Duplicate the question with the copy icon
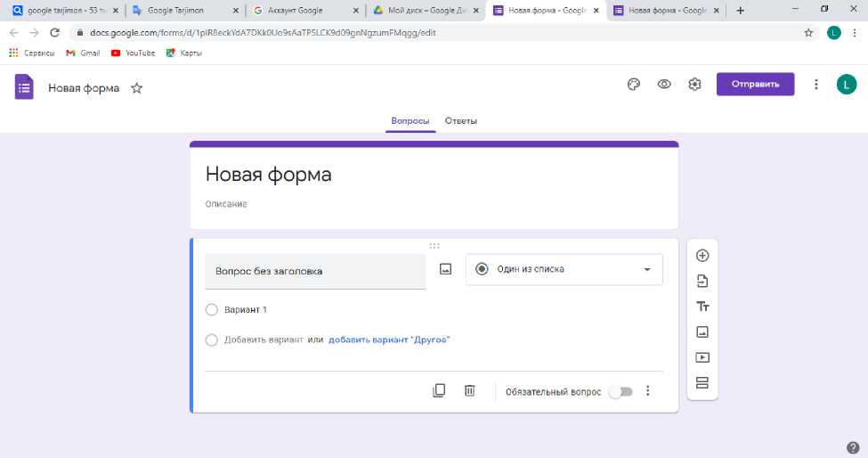Viewport: 868px width, 458px height. coord(439,390)
